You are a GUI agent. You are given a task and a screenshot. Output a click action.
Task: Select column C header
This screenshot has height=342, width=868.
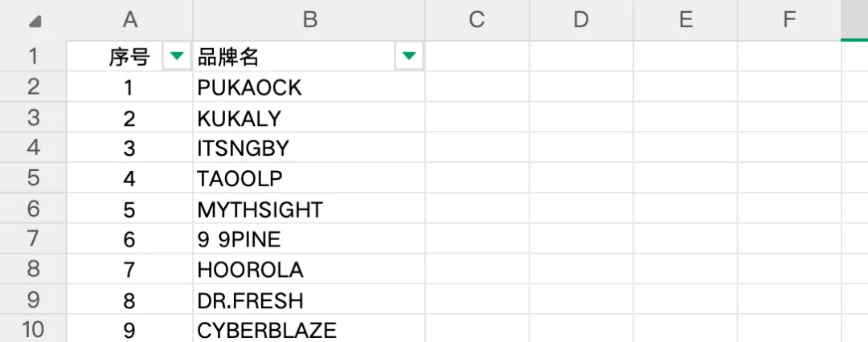[x=477, y=20]
